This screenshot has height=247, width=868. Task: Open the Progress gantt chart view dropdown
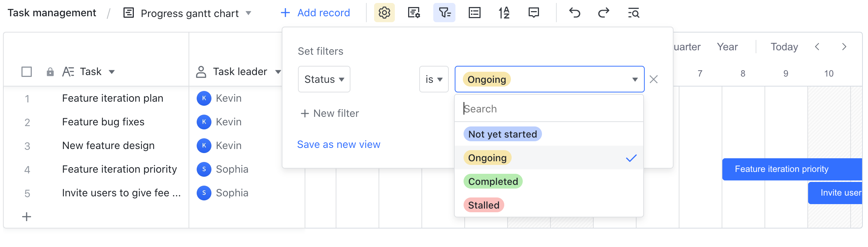pos(249,13)
